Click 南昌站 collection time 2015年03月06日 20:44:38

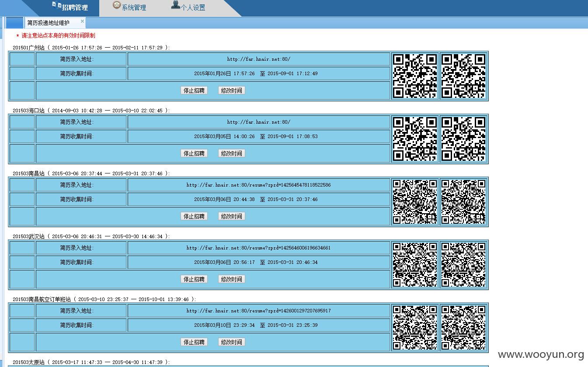tap(224, 199)
